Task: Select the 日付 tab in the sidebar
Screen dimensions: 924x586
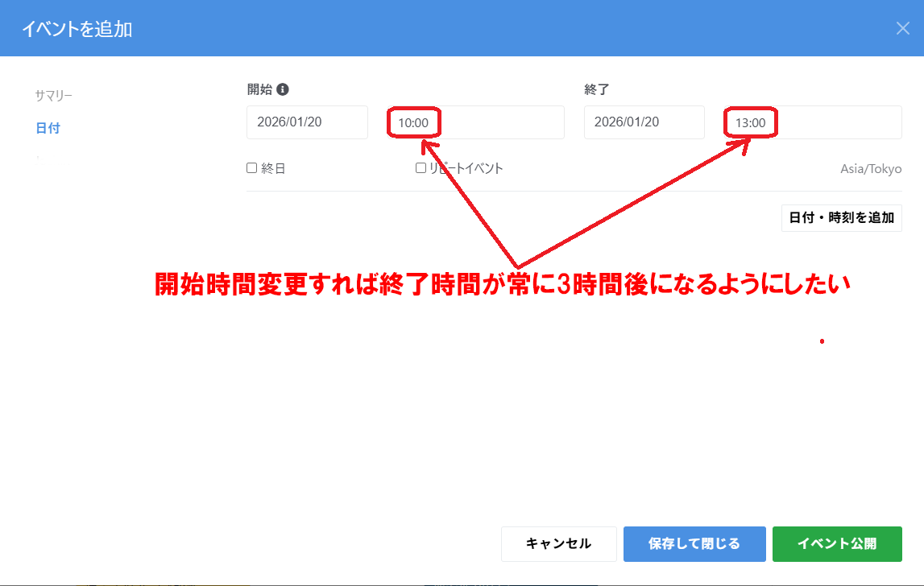Action: coord(48,128)
